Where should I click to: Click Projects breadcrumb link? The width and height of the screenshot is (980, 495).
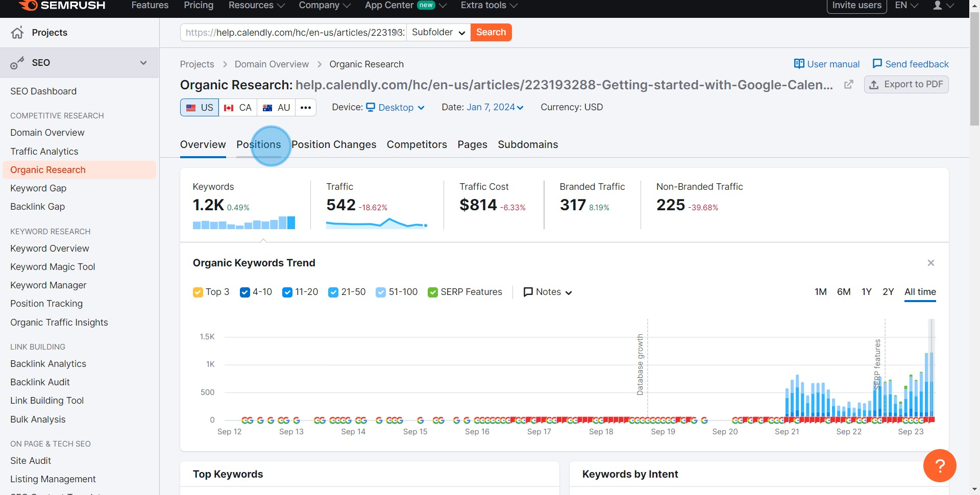197,64
